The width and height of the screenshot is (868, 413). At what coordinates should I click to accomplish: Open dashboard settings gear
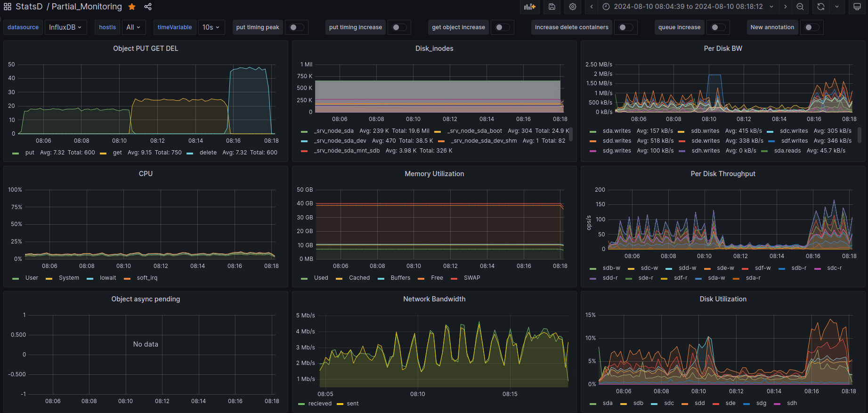573,7
